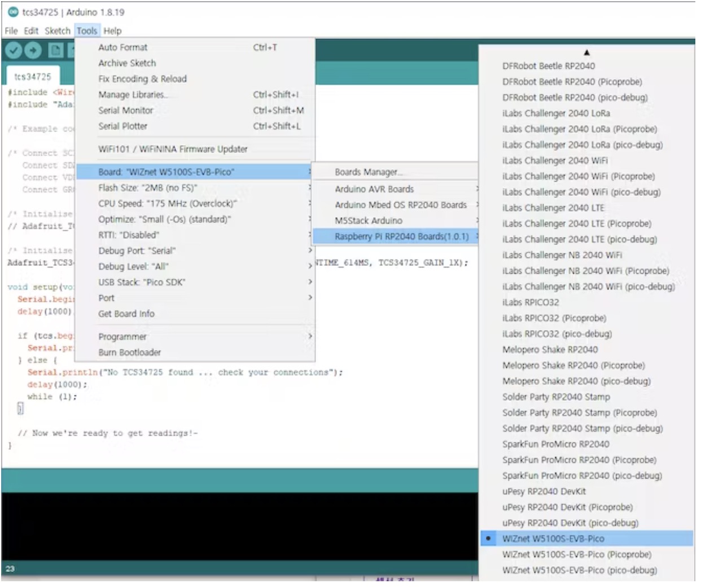Open the Port submenu
The height and width of the screenshot is (588, 701).
[x=107, y=298]
